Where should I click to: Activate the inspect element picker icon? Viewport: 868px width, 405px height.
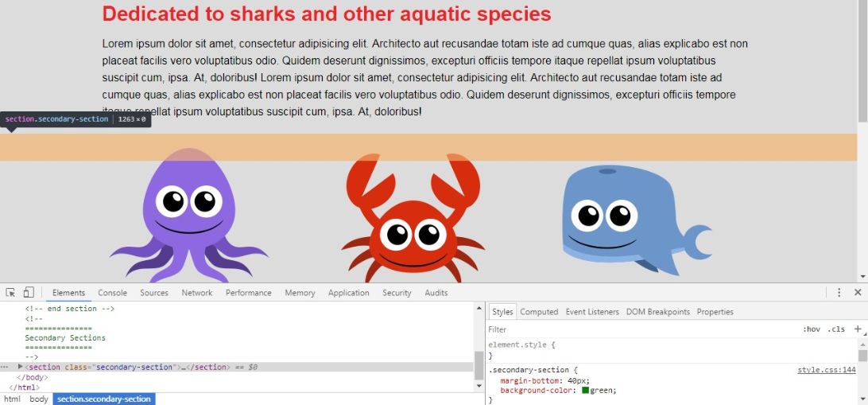point(11,293)
